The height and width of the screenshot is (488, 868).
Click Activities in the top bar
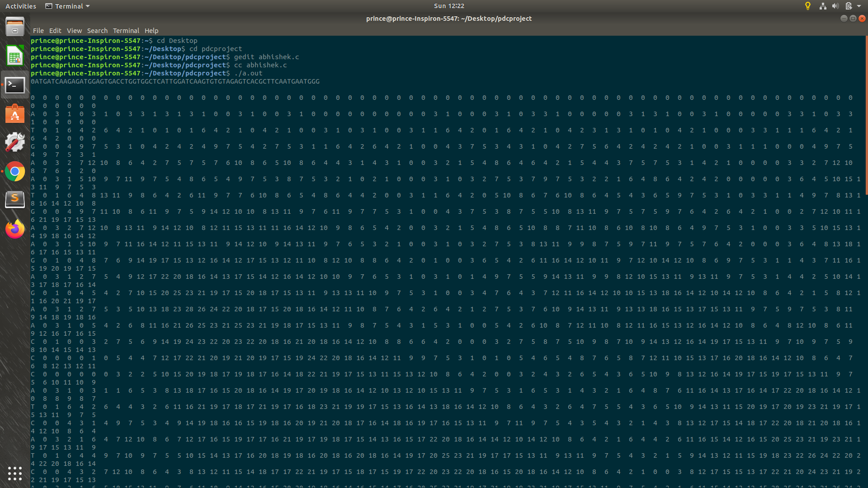(x=21, y=6)
